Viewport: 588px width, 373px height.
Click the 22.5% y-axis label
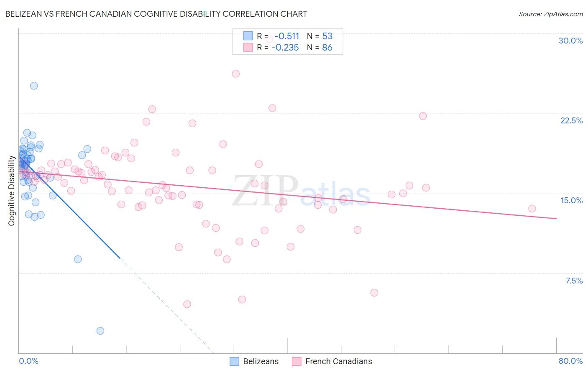[x=571, y=120]
